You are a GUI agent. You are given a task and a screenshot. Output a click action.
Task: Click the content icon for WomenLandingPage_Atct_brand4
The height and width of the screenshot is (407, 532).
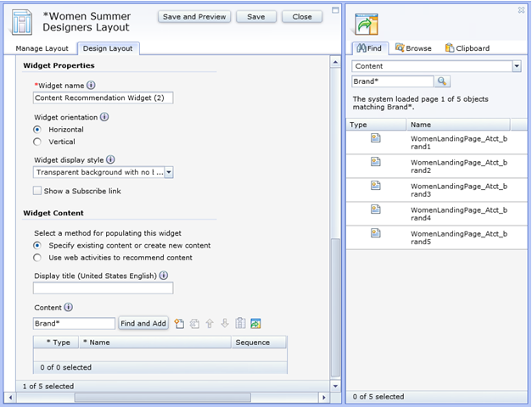376,209
